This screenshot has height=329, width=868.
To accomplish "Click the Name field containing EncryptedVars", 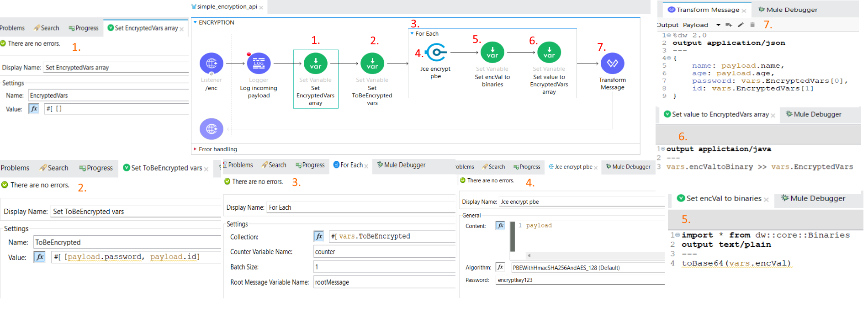I will pyautogui.click(x=108, y=96).
